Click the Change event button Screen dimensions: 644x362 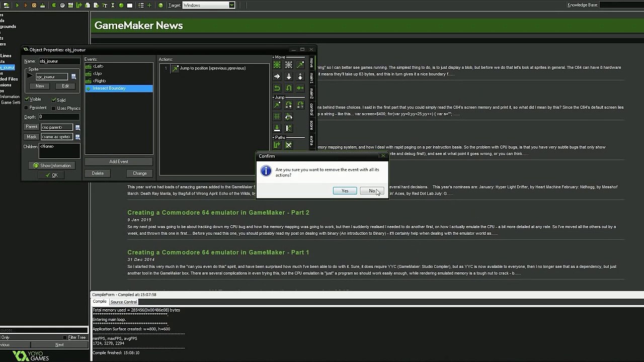[140, 173]
